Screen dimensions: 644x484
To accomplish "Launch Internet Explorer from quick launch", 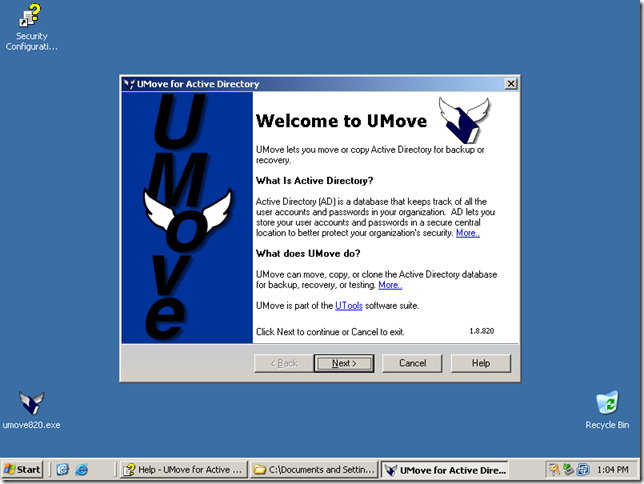I will [x=82, y=469].
